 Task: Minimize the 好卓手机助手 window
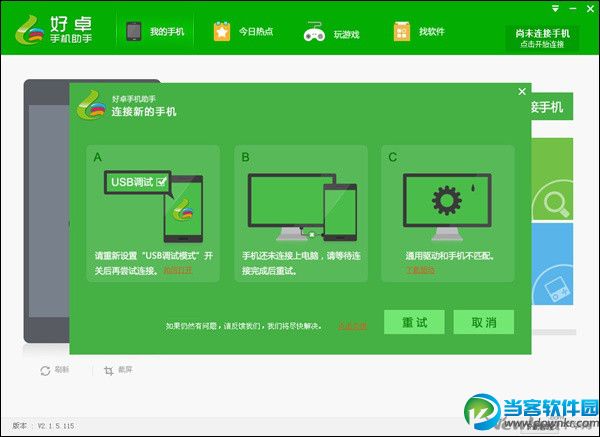pos(573,8)
